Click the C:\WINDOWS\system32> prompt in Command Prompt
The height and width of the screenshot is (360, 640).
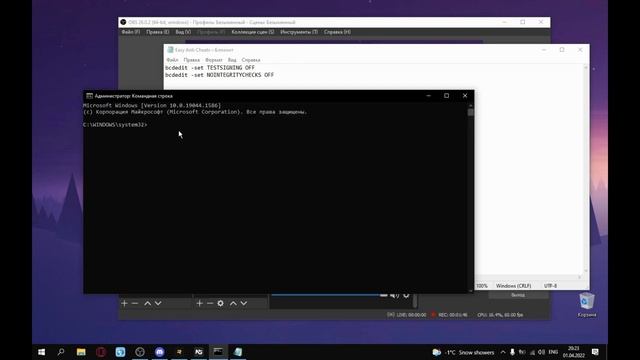[x=115, y=125]
